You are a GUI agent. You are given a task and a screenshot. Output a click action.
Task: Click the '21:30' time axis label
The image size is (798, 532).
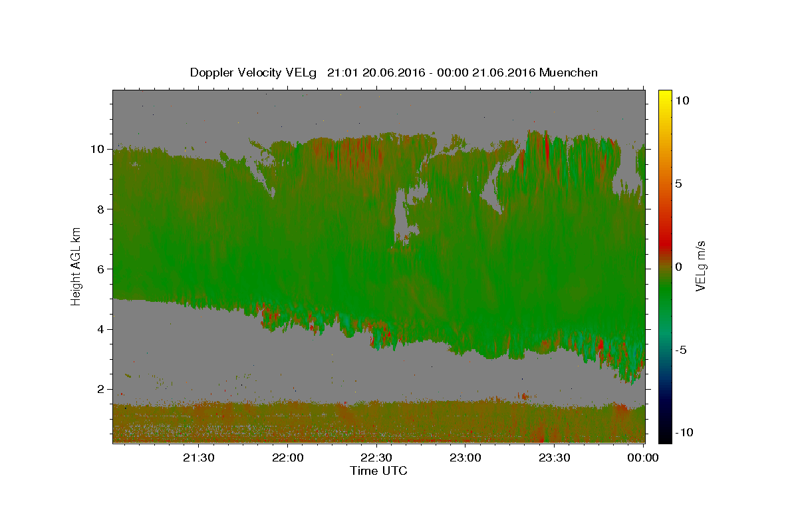click(x=199, y=458)
